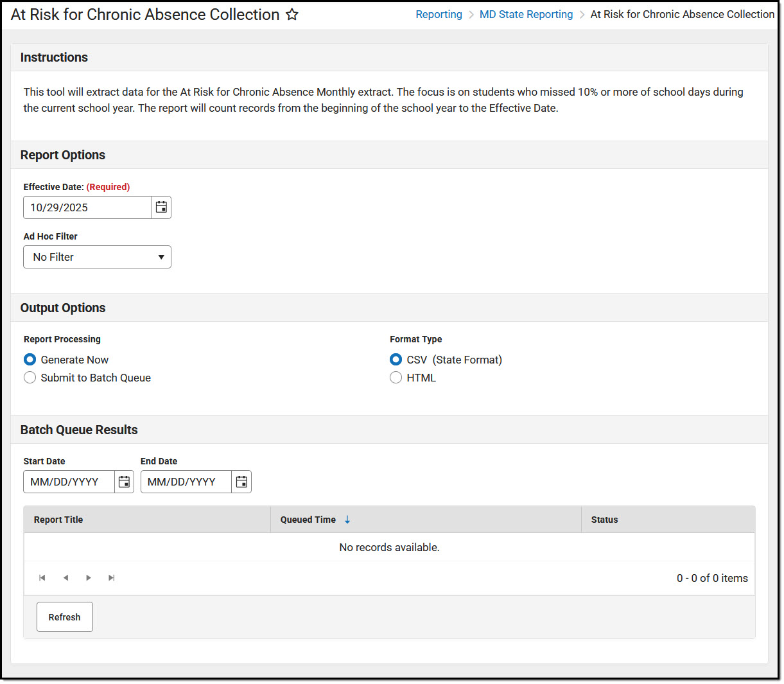Viewport: 784px width, 684px height.
Task: Open the Effective Date calendar picker
Action: click(x=161, y=207)
